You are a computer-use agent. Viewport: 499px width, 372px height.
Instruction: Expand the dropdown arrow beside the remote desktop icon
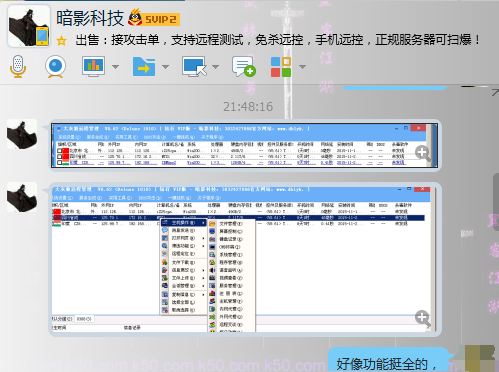[x=216, y=67]
